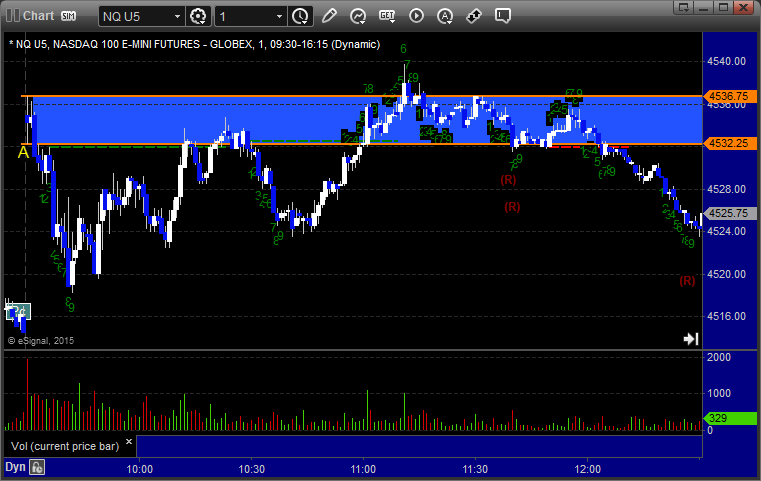Click the yellow A marker on chart
The height and width of the screenshot is (481, 761).
tap(23, 152)
